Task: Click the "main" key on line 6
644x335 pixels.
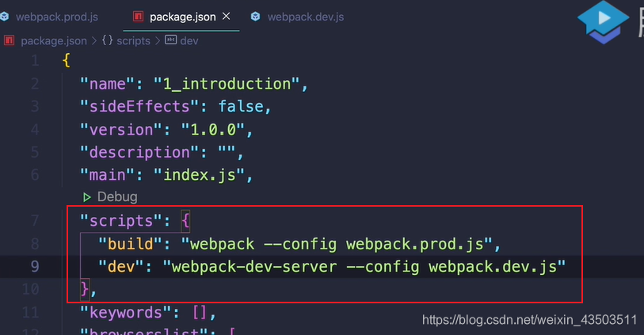Action: [x=107, y=175]
